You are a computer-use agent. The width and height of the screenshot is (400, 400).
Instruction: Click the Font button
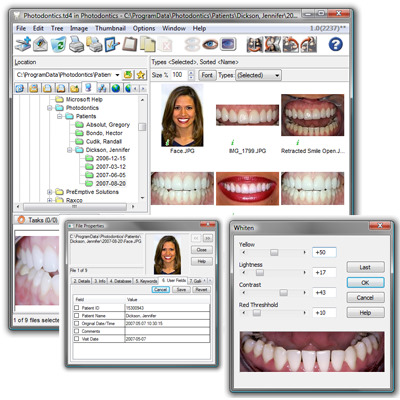[x=207, y=75]
